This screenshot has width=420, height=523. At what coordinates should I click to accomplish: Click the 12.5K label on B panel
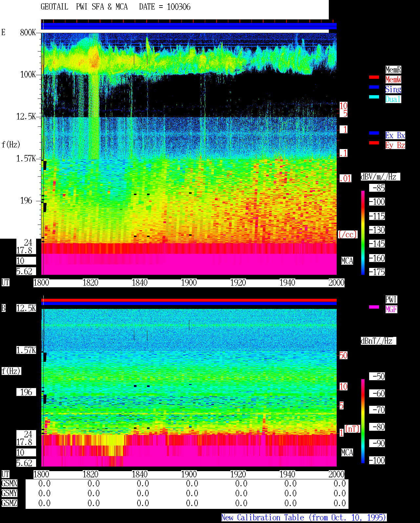click(x=26, y=308)
